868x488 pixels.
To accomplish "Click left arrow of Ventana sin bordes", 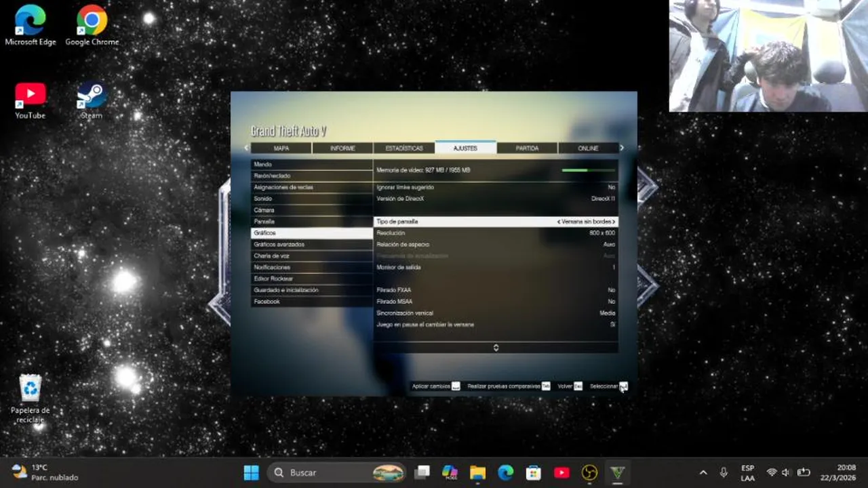I will coord(559,222).
